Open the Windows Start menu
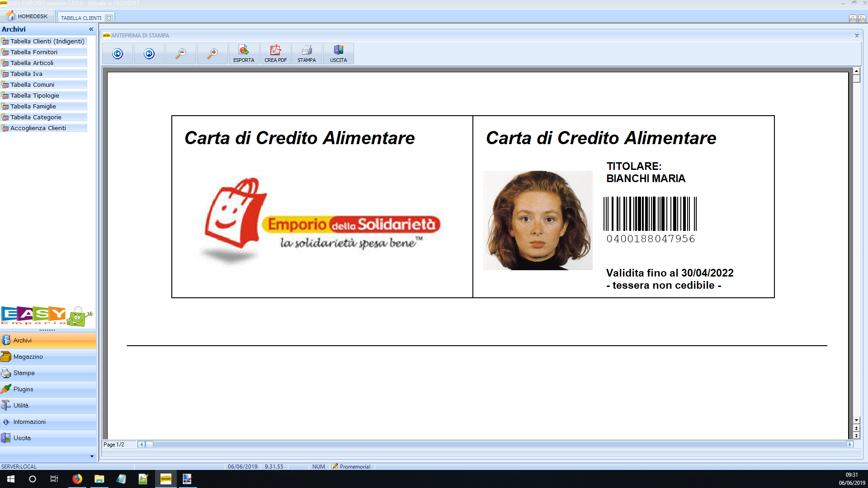The height and width of the screenshot is (488, 868). pyautogui.click(x=11, y=479)
